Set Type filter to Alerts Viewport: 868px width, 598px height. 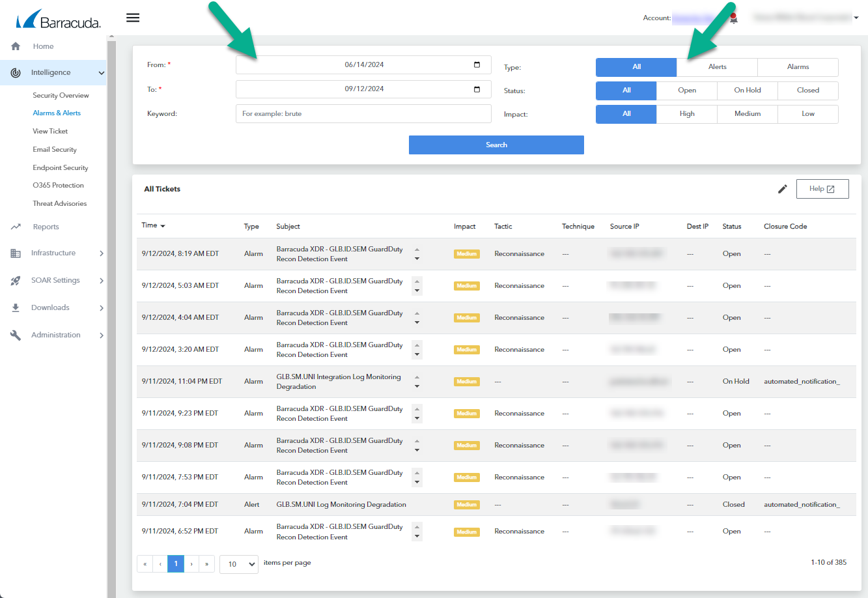[x=718, y=67]
